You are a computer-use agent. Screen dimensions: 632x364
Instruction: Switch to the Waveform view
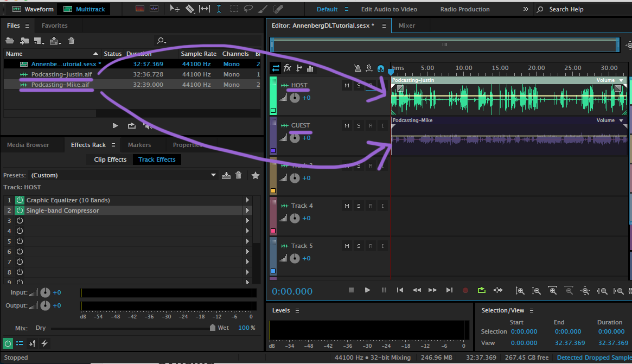coord(33,9)
